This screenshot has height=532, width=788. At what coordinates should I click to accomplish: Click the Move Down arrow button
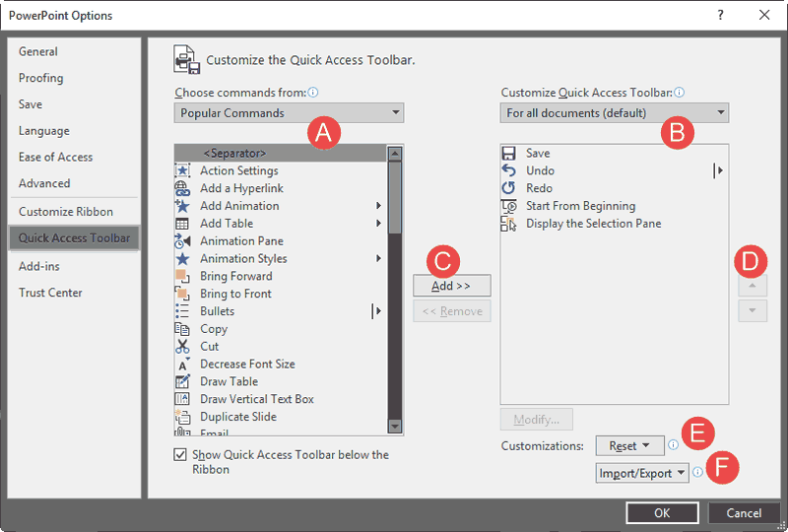pos(753,310)
